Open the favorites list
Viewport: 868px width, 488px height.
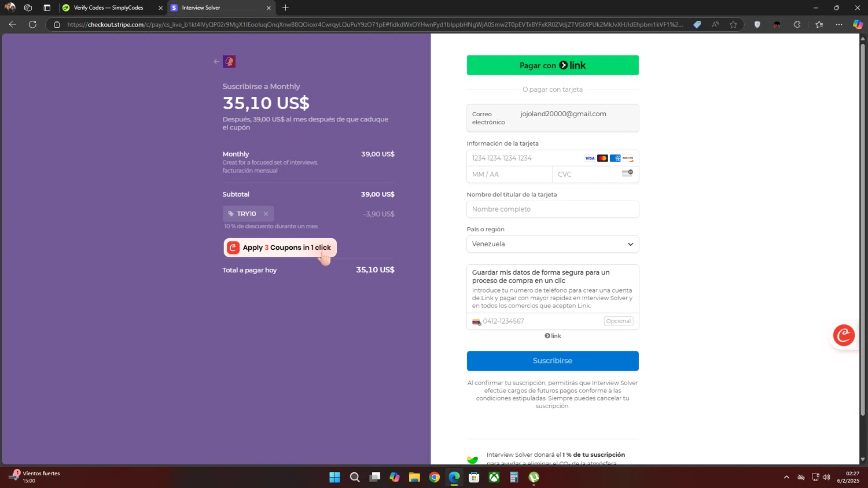(819, 24)
